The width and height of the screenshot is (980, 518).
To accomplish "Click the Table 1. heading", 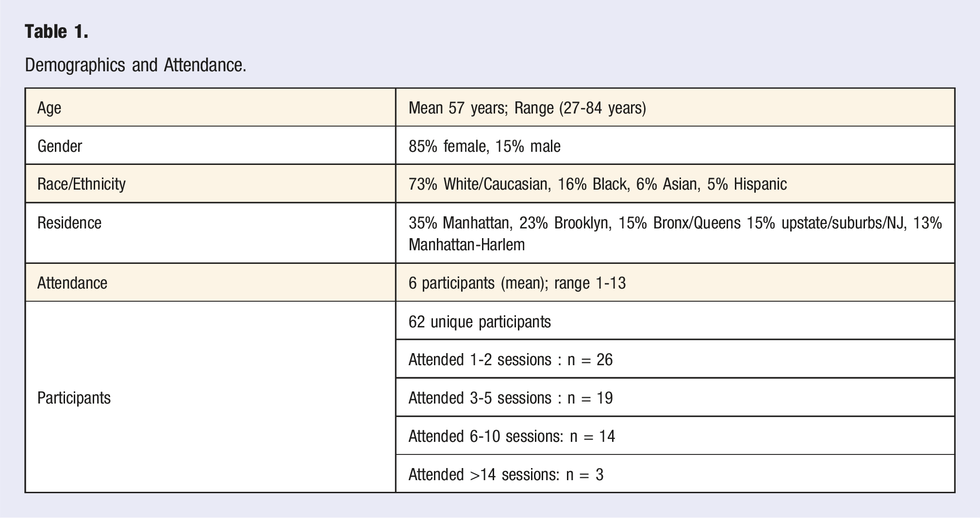I will pyautogui.click(x=56, y=32).
